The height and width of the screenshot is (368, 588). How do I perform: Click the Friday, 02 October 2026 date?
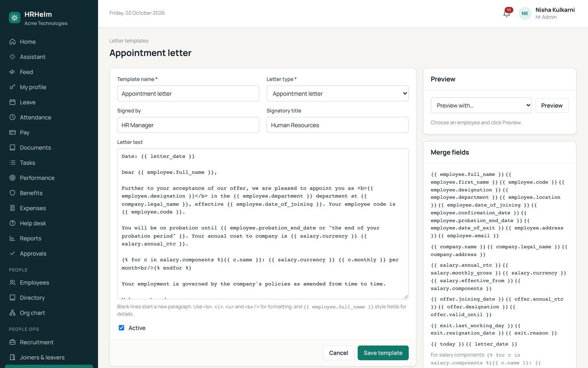[x=137, y=13]
